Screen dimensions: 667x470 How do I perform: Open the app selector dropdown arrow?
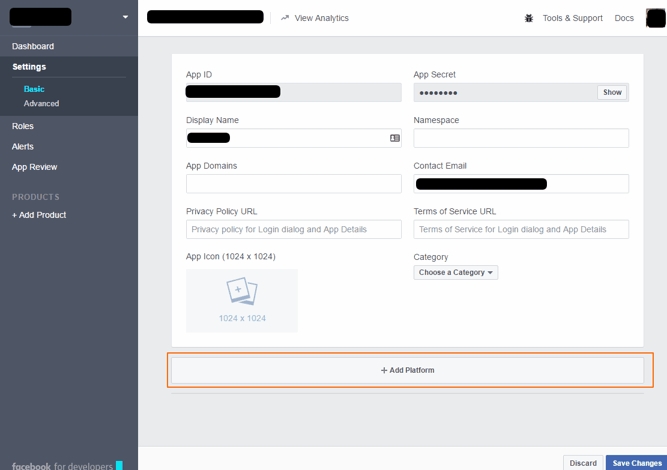pos(125,17)
